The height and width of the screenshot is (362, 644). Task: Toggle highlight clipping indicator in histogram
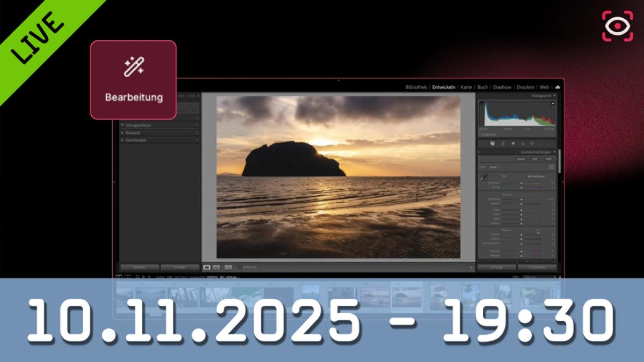553,102
